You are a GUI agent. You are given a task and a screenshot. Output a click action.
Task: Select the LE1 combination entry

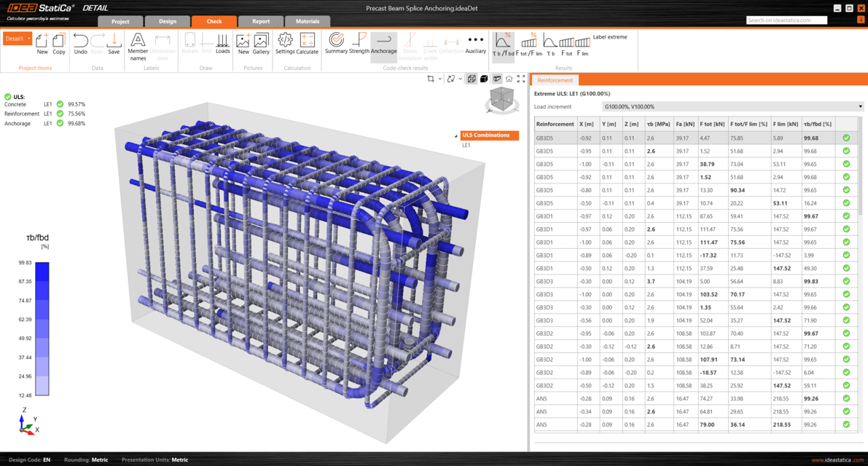tap(466, 146)
